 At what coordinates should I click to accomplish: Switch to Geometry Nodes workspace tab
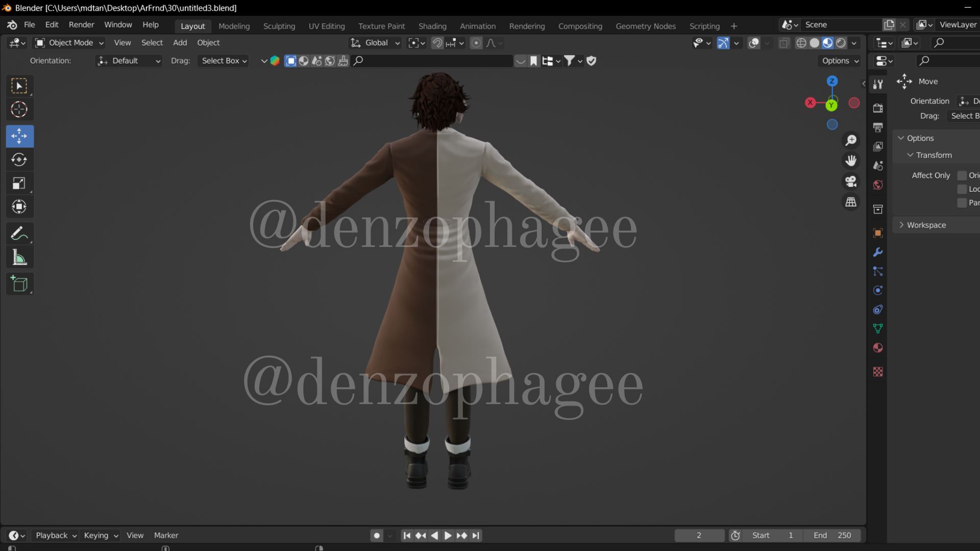pyautogui.click(x=646, y=27)
